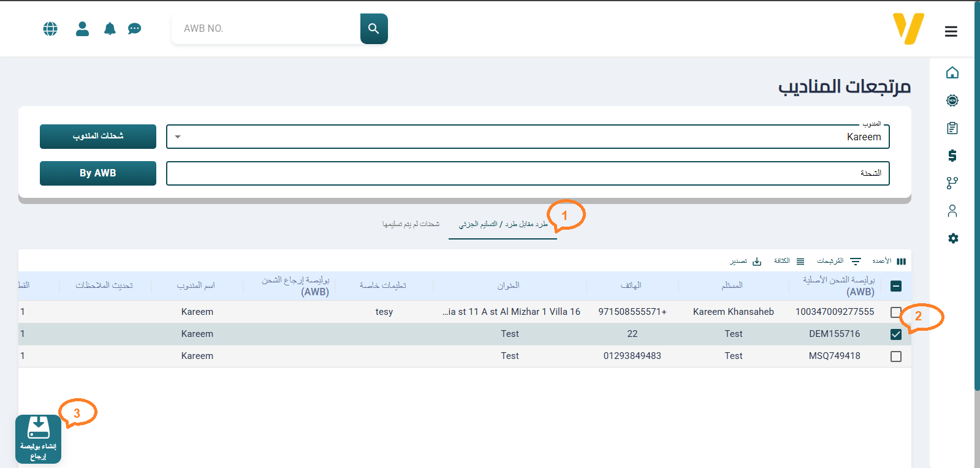Go to home from sidebar
This screenshot has width=980, height=468.
(952, 73)
